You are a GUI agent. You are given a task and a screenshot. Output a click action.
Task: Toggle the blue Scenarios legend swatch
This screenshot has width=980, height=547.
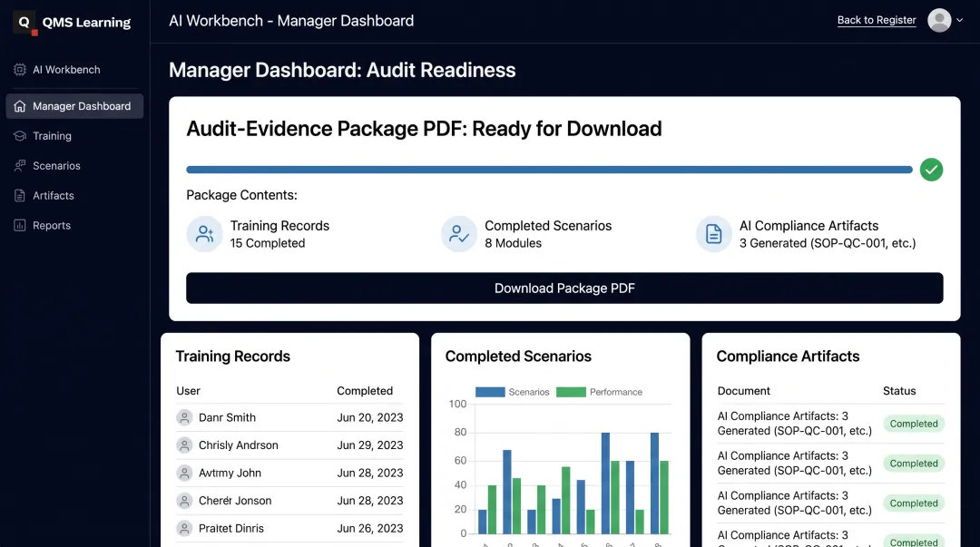(x=490, y=392)
